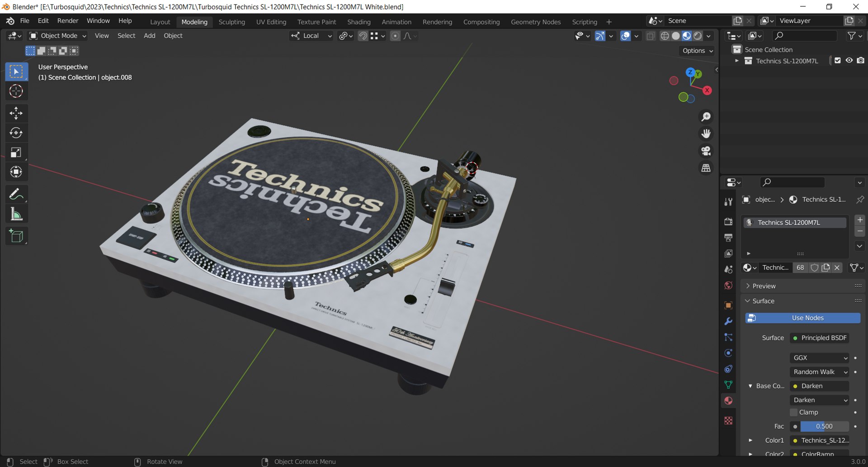Open the Modifiers wrench tab

pos(728,321)
